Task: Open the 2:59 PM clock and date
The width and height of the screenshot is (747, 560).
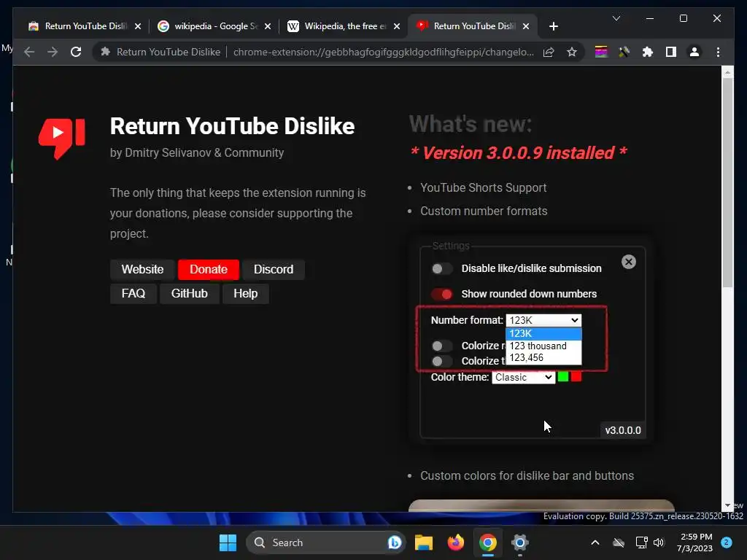Action: coord(695,542)
